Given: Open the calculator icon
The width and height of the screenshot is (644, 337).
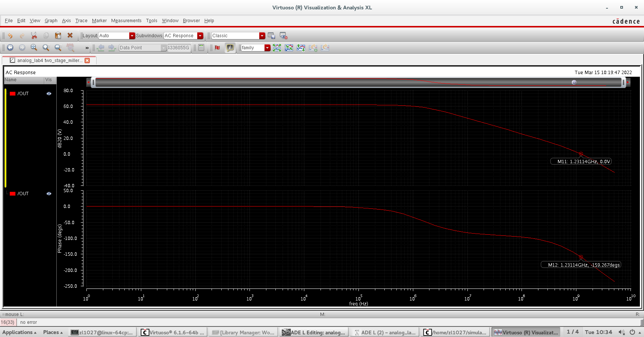Looking at the screenshot, I should click(201, 48).
